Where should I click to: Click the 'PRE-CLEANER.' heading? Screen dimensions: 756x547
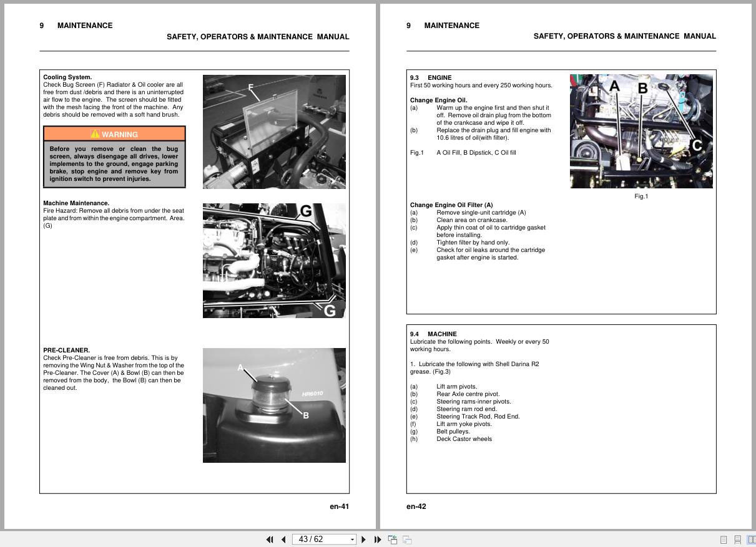[x=66, y=351]
